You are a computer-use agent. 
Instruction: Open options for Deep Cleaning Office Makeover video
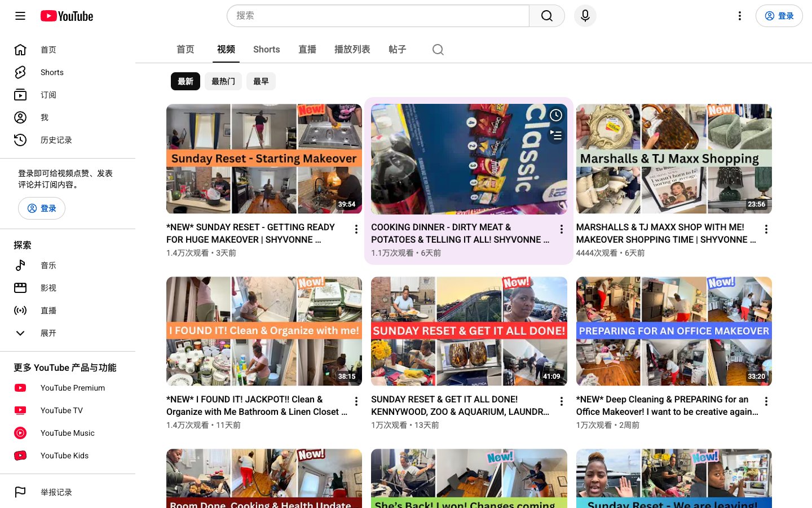[x=766, y=401]
